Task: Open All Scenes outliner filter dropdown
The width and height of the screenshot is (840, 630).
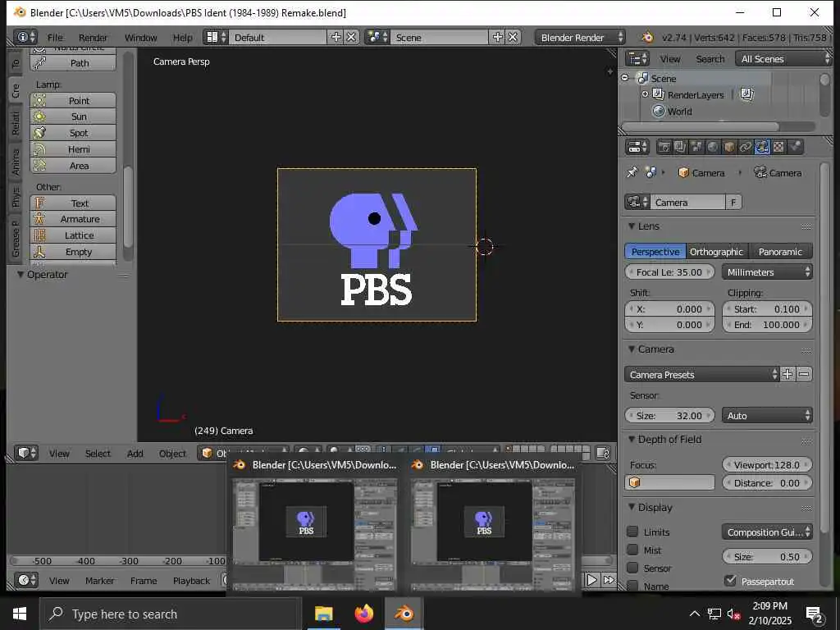Action: click(x=784, y=59)
